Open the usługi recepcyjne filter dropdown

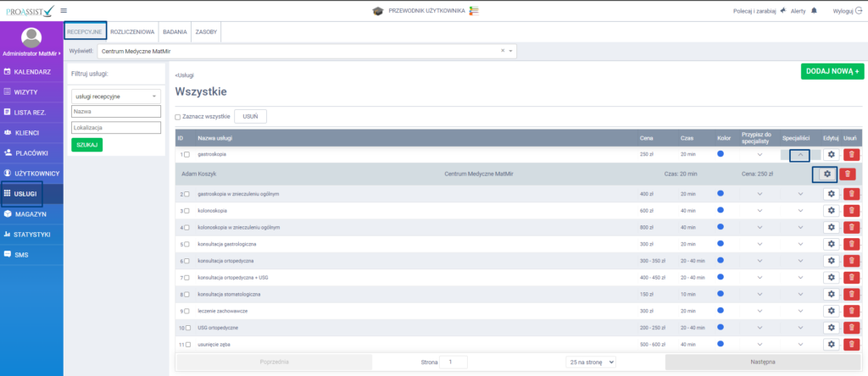[115, 97]
